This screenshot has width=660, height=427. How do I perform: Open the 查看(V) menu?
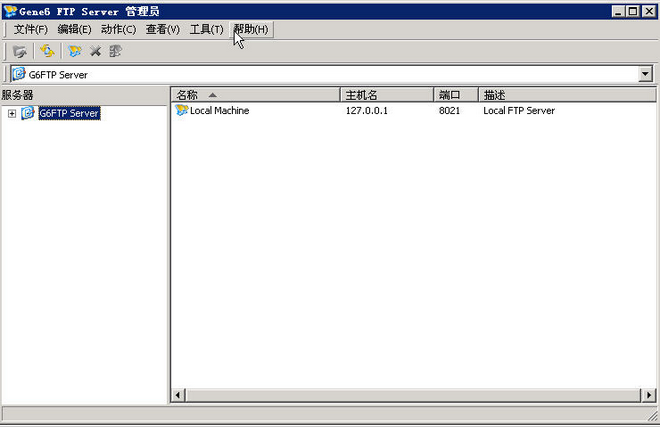pyautogui.click(x=162, y=29)
